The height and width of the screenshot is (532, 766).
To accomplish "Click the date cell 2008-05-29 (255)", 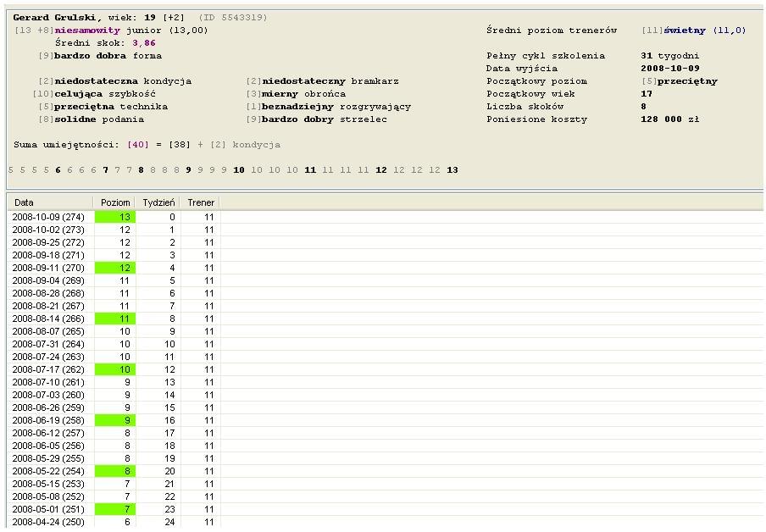I will pos(48,458).
